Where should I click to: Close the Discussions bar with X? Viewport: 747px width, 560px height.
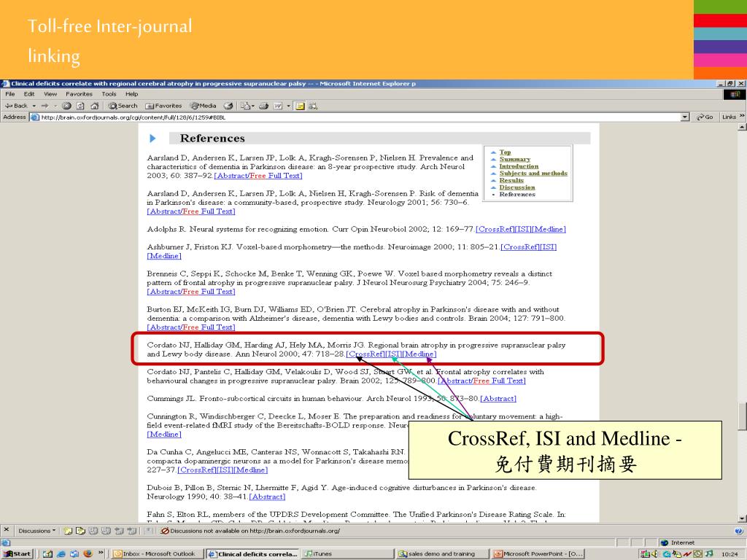click(x=6, y=529)
